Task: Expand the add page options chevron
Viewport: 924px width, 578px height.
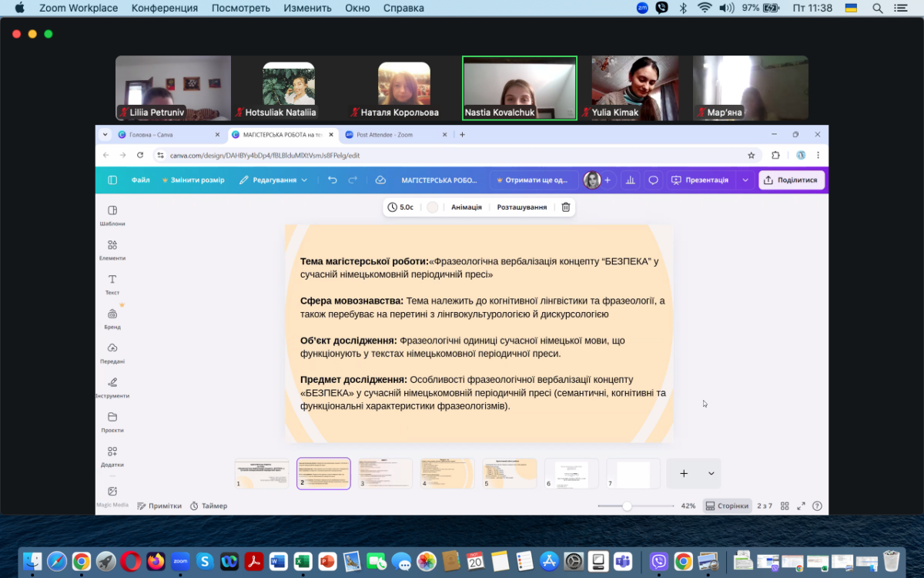Action: (x=711, y=473)
